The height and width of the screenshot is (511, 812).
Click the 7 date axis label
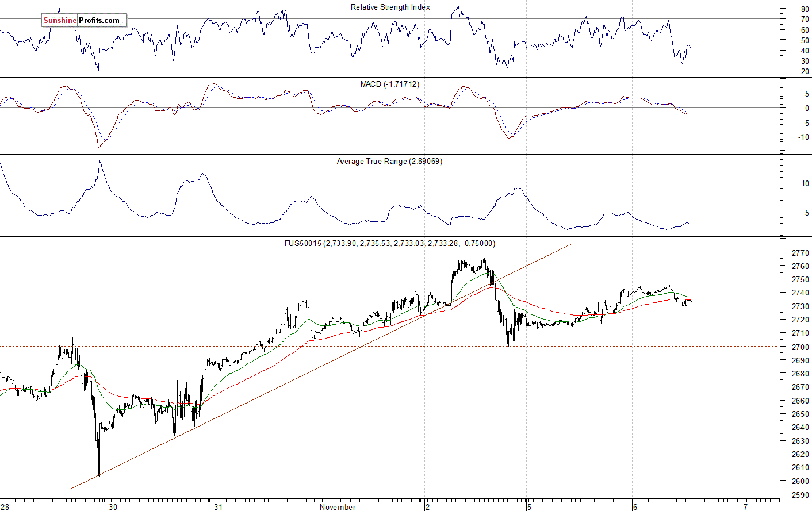(745, 507)
